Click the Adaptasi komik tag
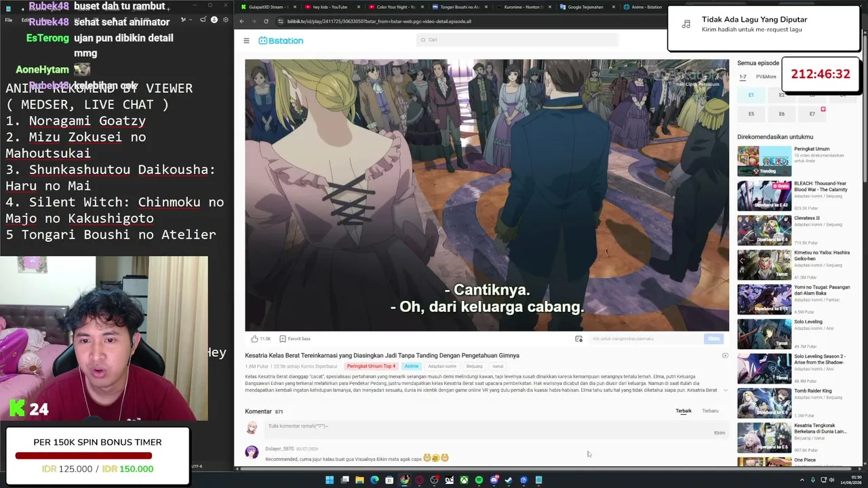 (442, 367)
